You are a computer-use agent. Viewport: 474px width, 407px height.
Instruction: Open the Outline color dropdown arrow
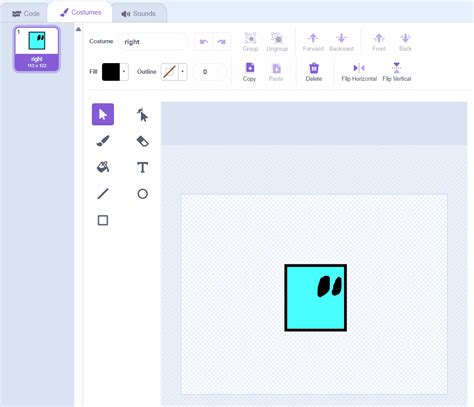(183, 72)
